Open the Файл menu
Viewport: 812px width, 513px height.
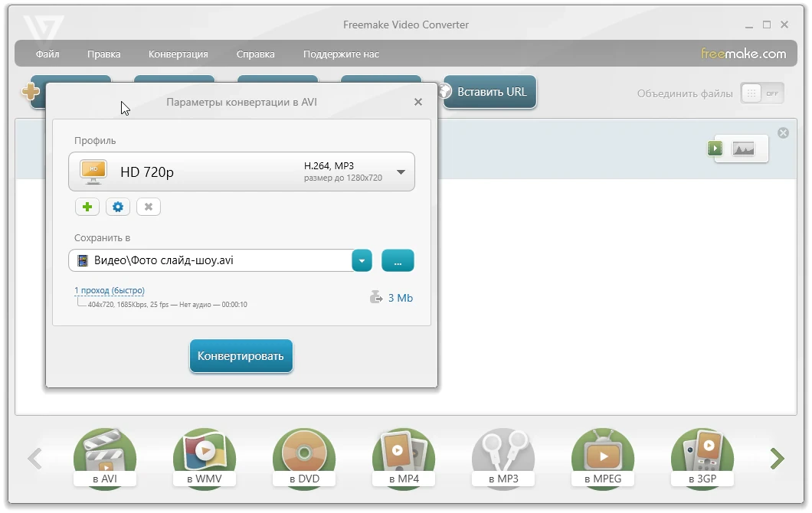coord(47,54)
